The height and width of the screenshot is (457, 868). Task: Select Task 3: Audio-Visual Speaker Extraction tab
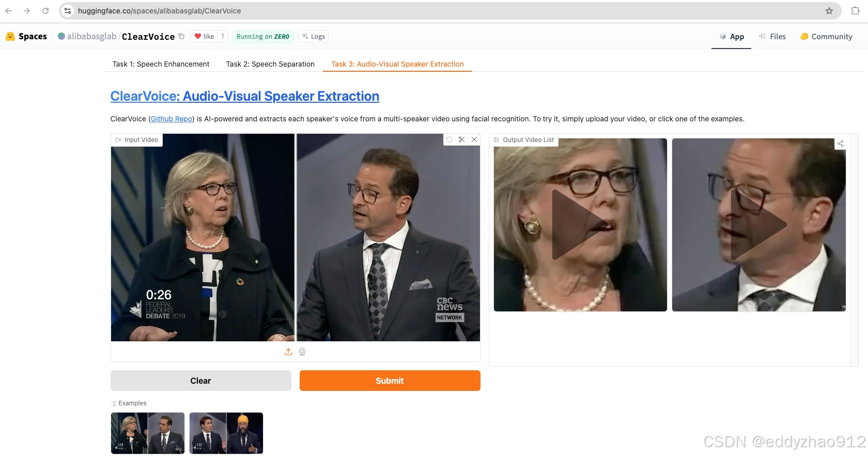397,64
